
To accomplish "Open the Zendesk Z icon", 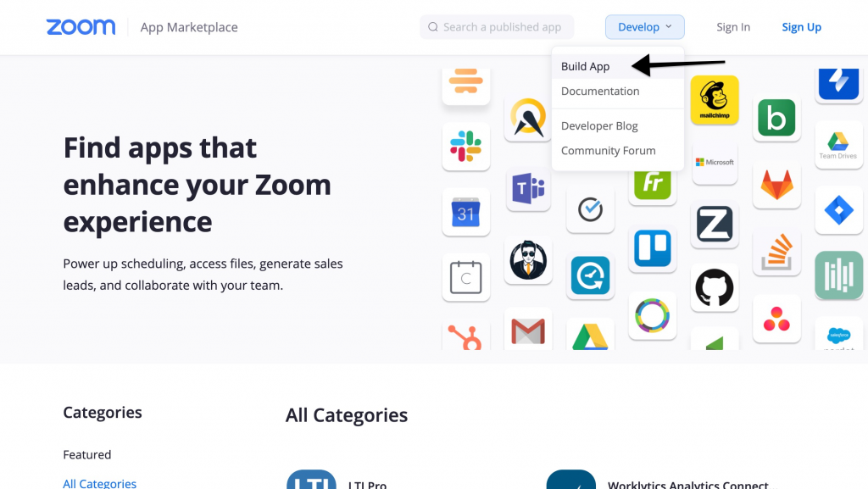I will [715, 224].
